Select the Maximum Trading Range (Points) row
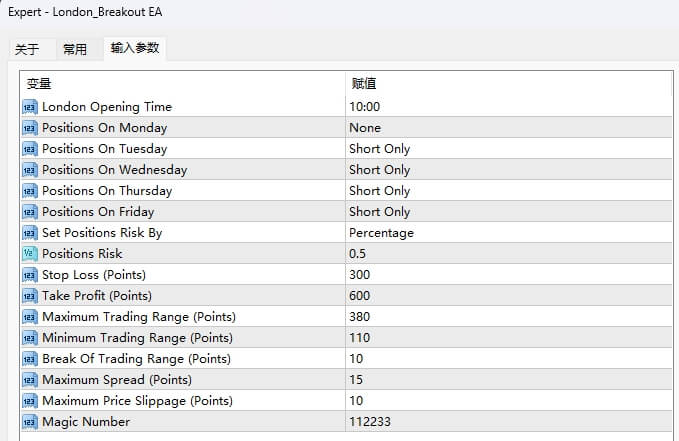Viewport: 679px width, 441px height. click(x=139, y=317)
